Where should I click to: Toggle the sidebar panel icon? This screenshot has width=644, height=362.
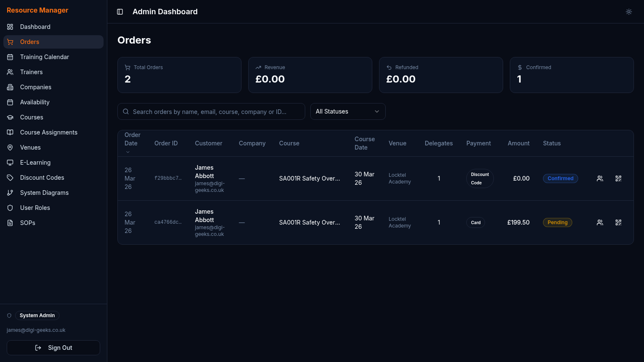click(x=120, y=12)
